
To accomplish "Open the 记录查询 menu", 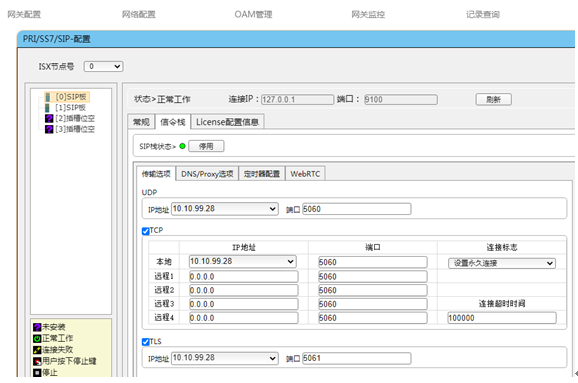I will [x=483, y=14].
